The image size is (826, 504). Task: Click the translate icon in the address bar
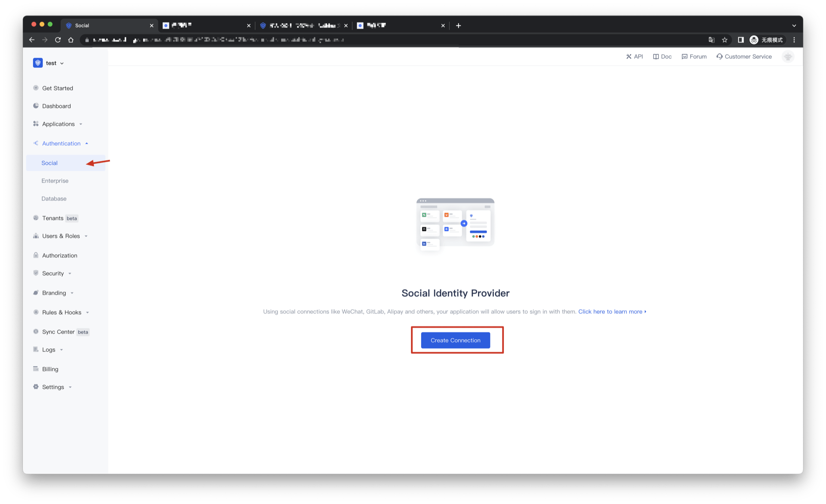point(711,40)
